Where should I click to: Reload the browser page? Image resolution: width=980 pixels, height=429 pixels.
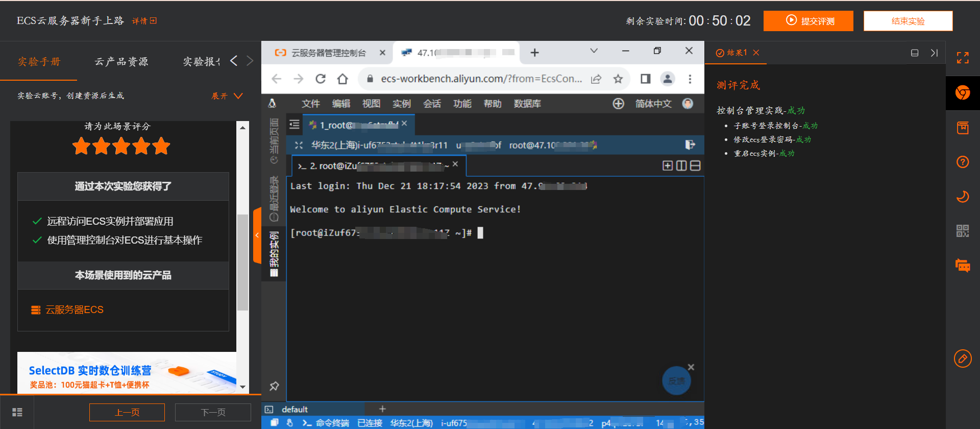(321, 79)
